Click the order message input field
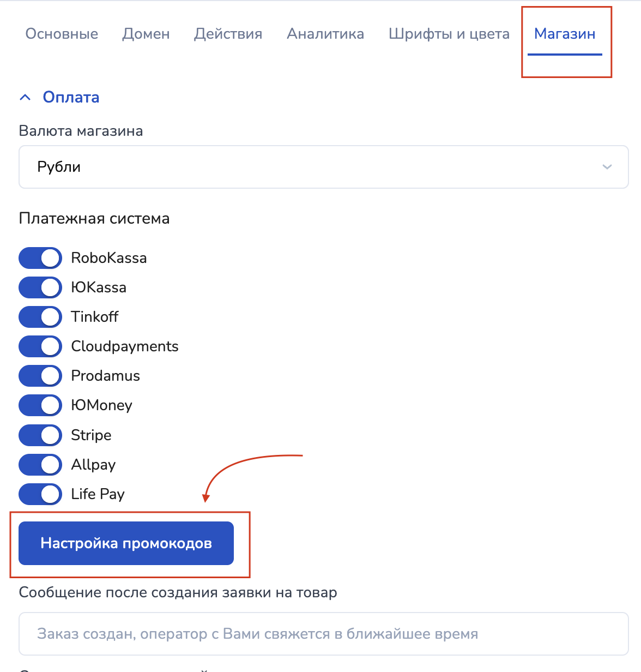Viewport: 641px width, 672px height. pyautogui.click(x=323, y=634)
